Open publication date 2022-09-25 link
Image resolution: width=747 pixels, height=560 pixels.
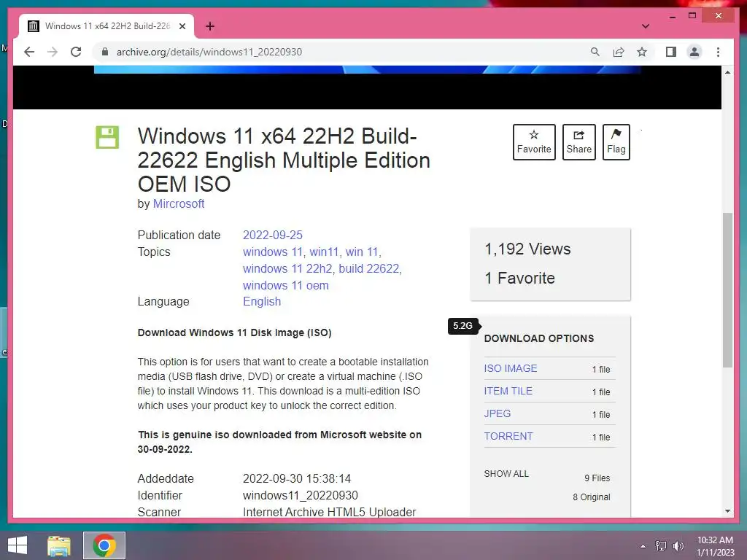273,236
